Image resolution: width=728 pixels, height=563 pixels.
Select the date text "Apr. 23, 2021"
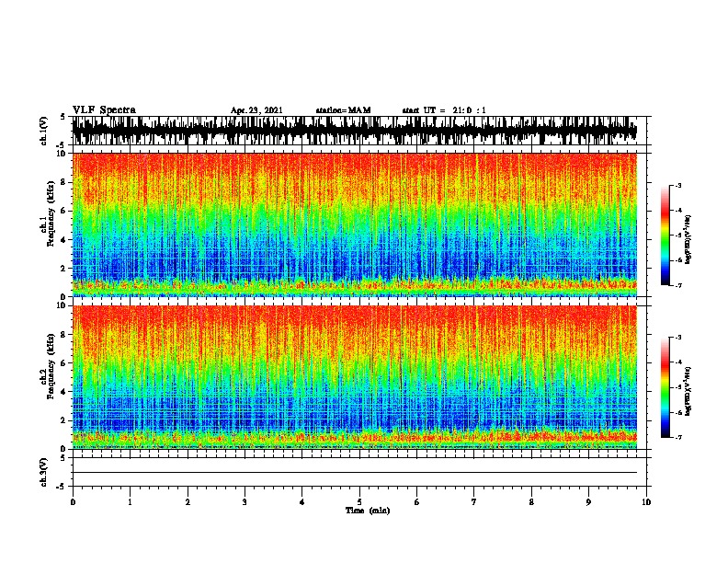pos(256,110)
